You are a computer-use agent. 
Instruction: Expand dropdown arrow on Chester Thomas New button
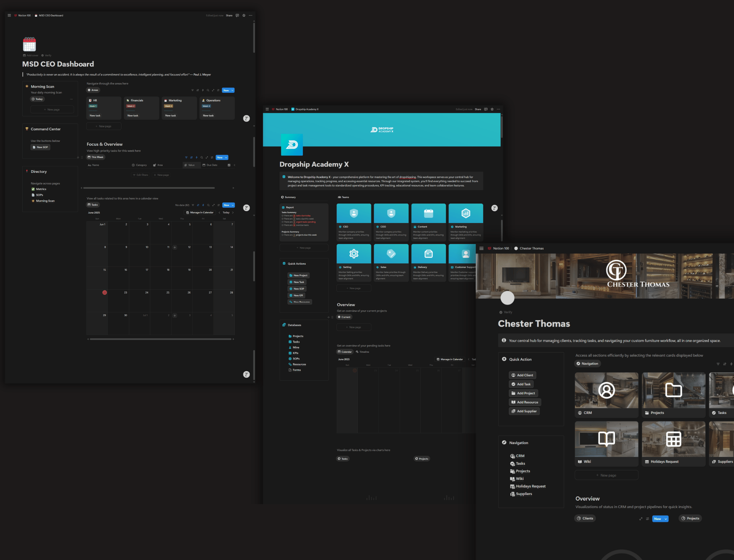(666, 519)
